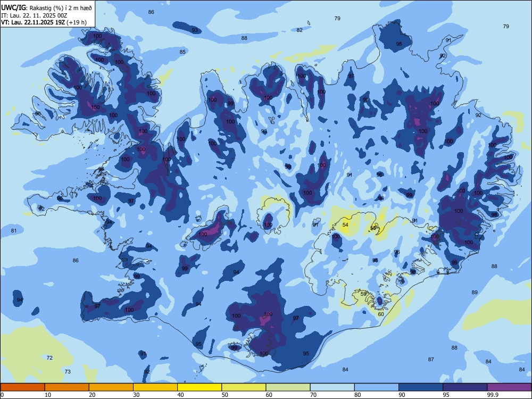Screen dimensions: 532x399
Task: Click the humidity value 82 on the map
Action: pyautogui.click(x=300, y=30)
